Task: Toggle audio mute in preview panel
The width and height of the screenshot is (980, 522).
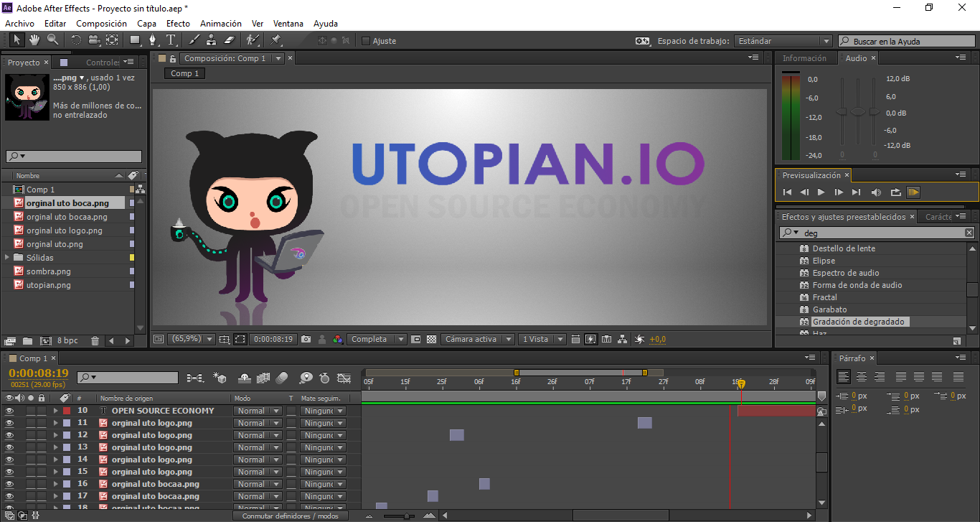Action: point(876,192)
